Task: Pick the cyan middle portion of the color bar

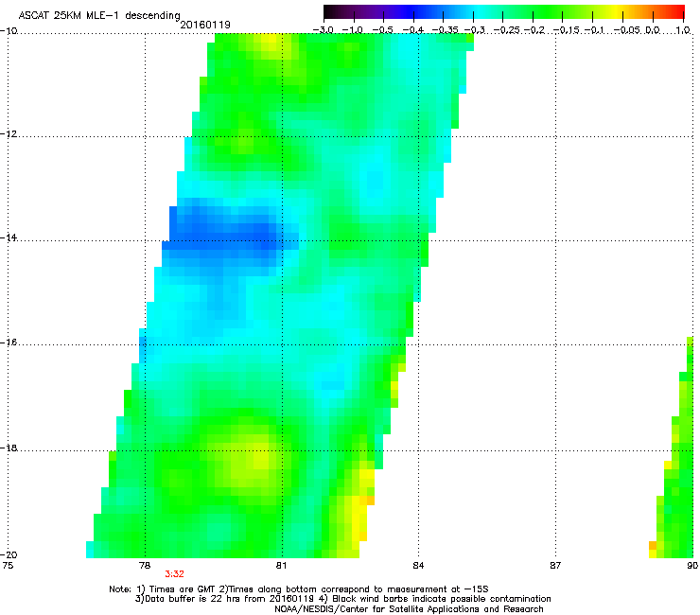Action: pyautogui.click(x=480, y=11)
